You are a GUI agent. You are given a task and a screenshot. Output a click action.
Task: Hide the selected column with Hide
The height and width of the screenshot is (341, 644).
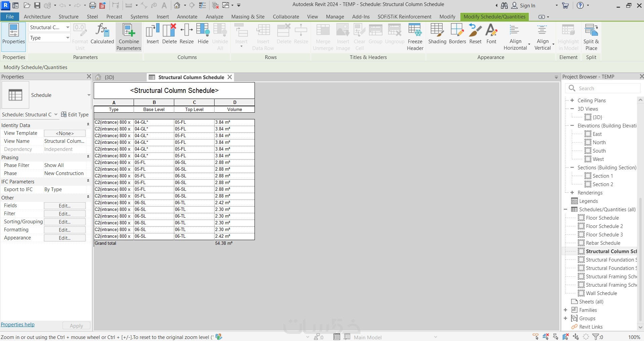(x=203, y=34)
